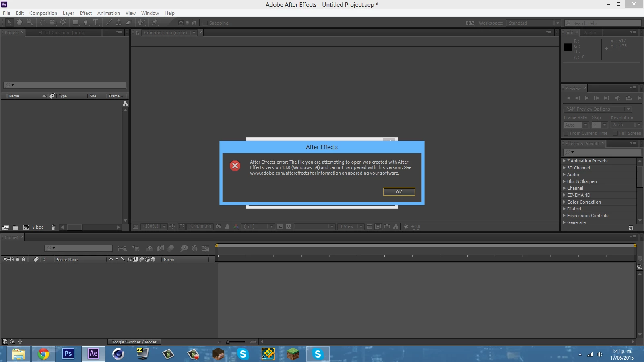Expand the Animation Presets category
Image resolution: width=644 pixels, height=362 pixels.
coord(564,161)
